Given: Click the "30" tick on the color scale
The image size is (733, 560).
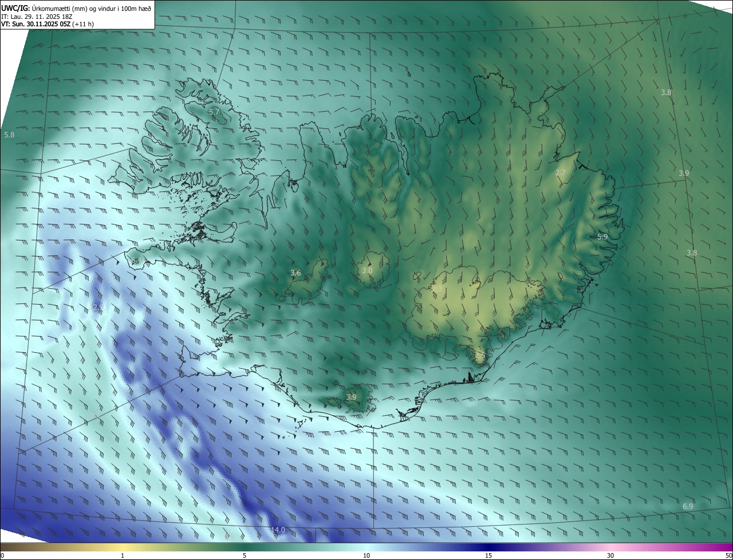Looking at the screenshot, I should pos(610,555).
